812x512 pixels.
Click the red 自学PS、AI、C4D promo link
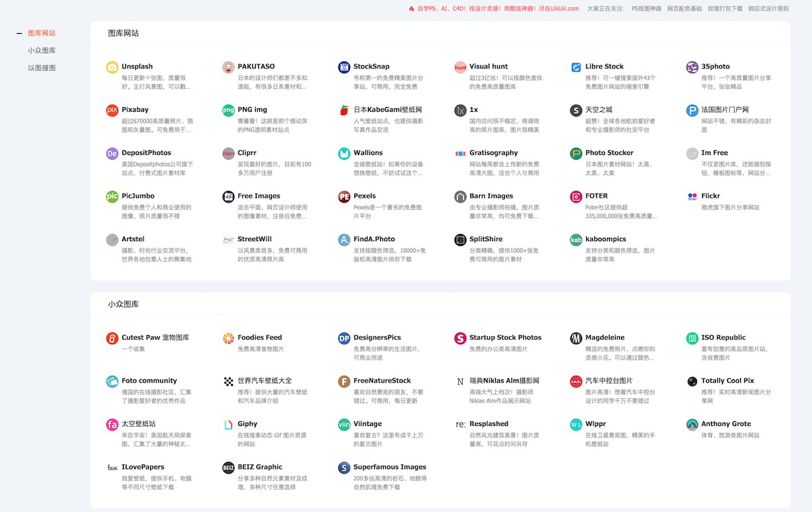[498, 9]
